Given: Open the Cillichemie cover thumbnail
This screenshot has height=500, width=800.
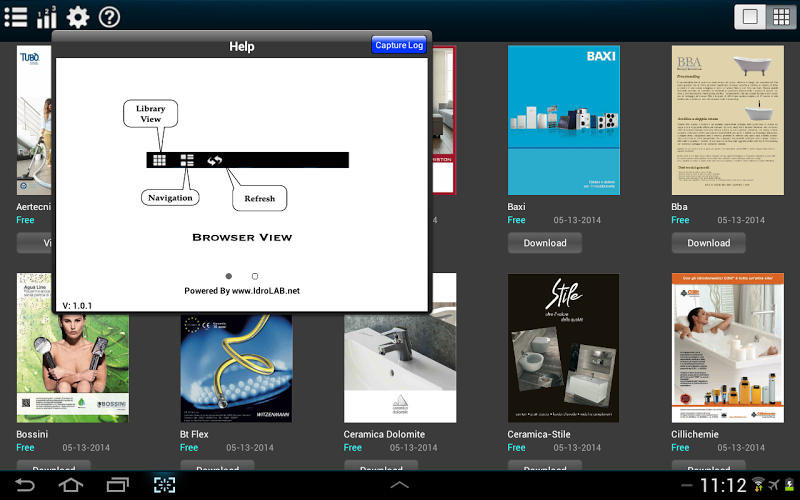Looking at the screenshot, I should pyautogui.click(x=728, y=347).
